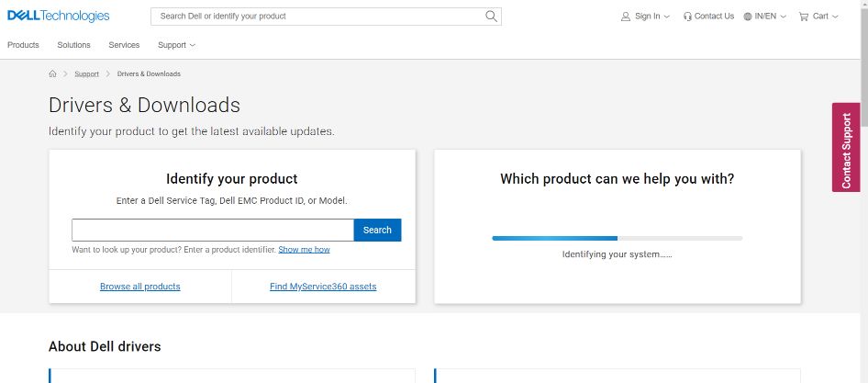Click the home icon in breadcrumb

coord(52,73)
